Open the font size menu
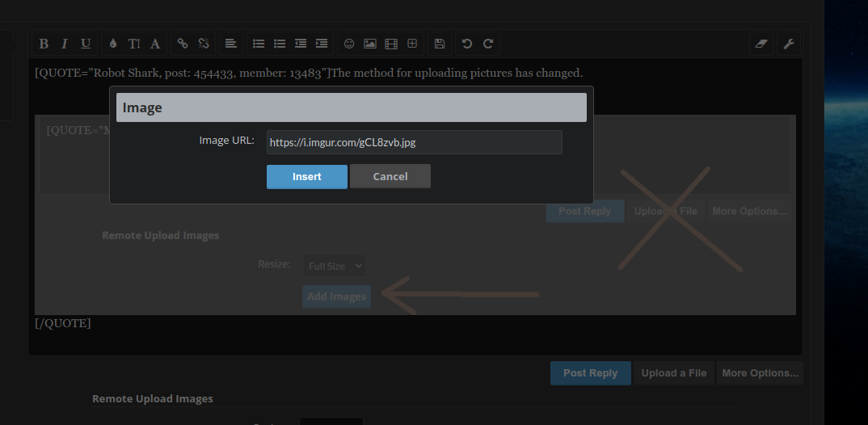The height and width of the screenshot is (425, 868). (x=134, y=44)
